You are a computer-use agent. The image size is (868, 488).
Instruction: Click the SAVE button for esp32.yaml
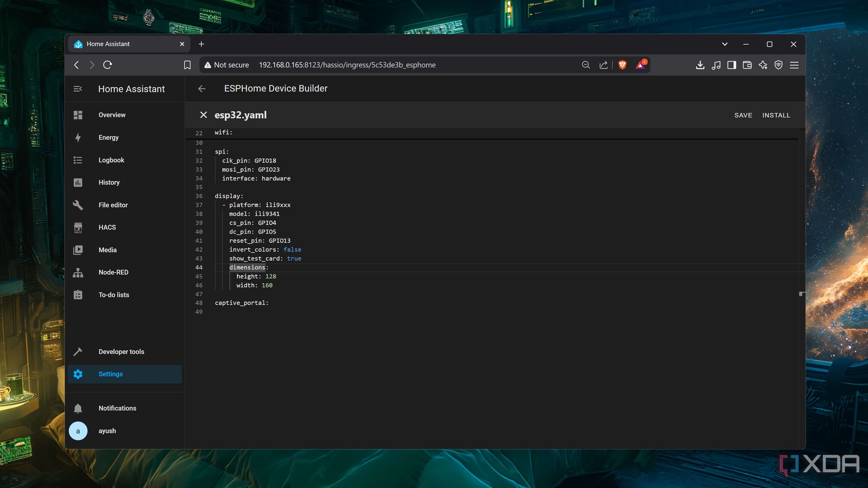pyautogui.click(x=743, y=115)
